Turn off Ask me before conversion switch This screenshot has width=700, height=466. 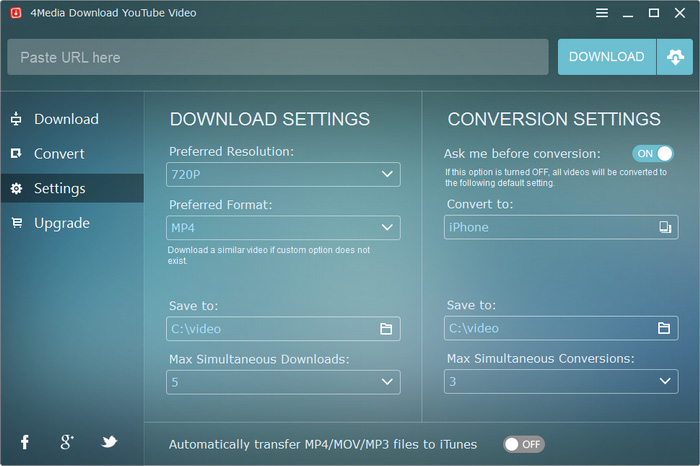[x=653, y=154]
